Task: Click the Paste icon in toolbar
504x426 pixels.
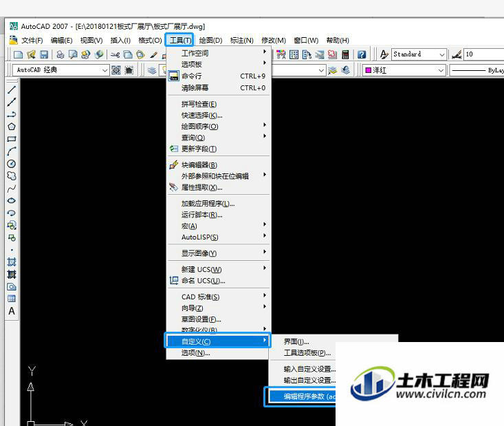Action: (140, 54)
